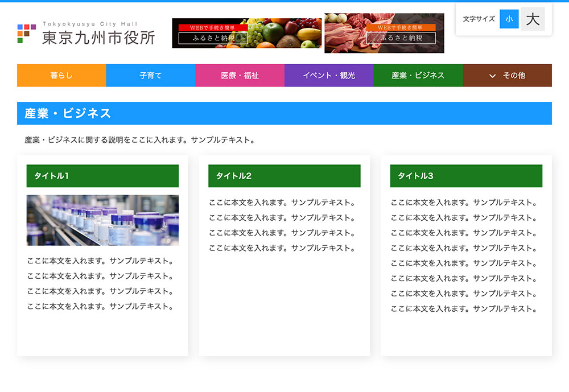Click the chevron arrow beside その他
The image size is (569, 392).
pos(493,76)
